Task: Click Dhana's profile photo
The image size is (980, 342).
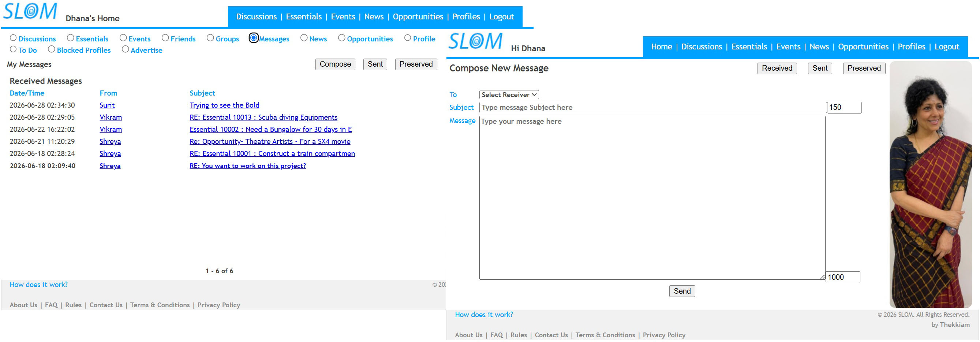Action: pos(931,185)
